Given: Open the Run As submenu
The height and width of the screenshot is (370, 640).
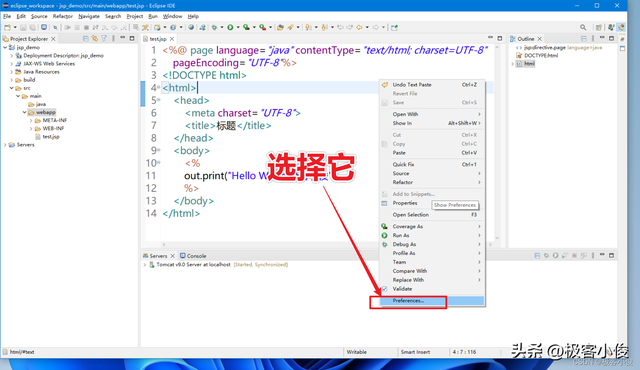Looking at the screenshot, I should click(x=432, y=235).
